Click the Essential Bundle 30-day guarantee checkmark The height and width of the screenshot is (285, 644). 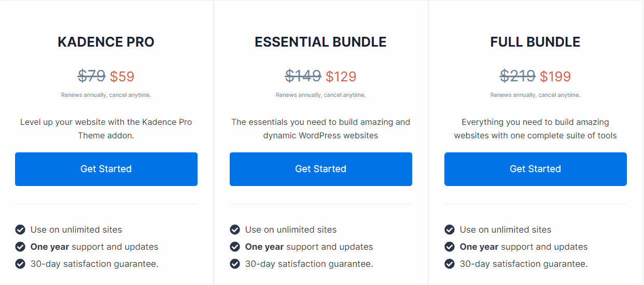tap(235, 264)
